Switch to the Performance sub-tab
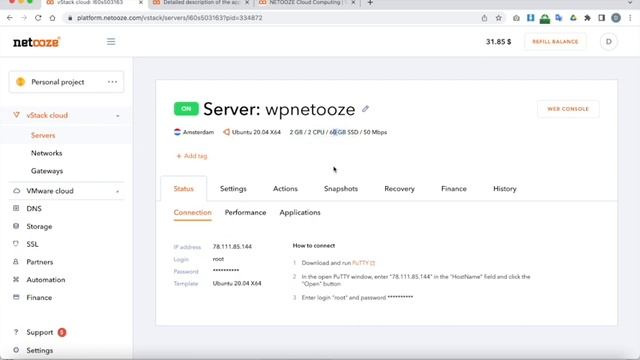This screenshot has width=640, height=360. tap(245, 212)
